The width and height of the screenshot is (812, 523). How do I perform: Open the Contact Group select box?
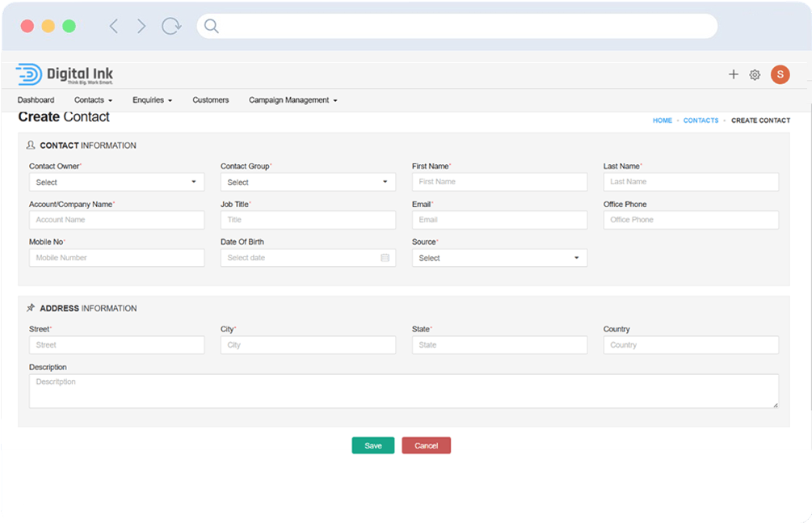pyautogui.click(x=308, y=182)
